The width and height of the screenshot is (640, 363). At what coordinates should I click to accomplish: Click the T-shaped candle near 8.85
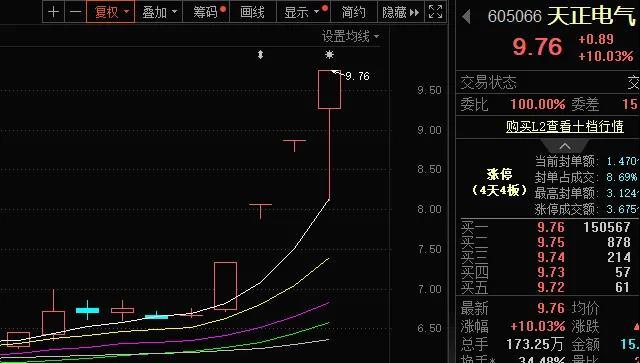[294, 146]
